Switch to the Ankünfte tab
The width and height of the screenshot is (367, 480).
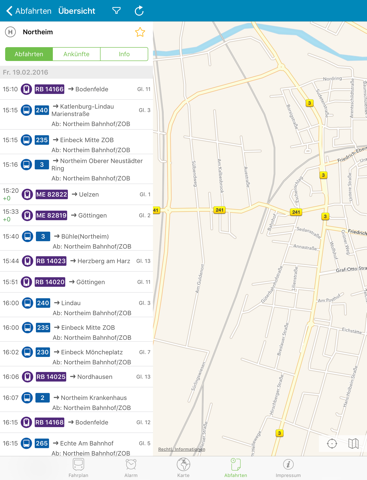pos(76,54)
